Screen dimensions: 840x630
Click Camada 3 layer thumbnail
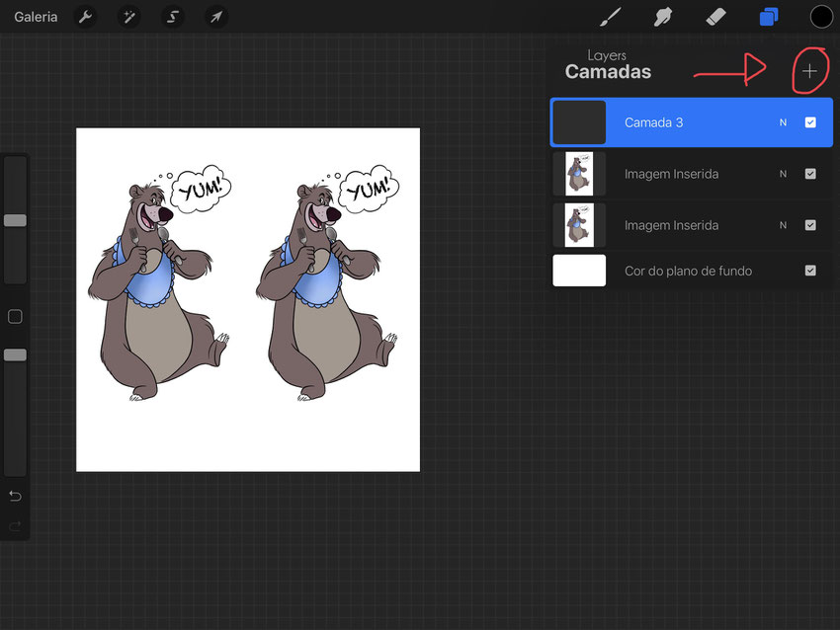click(579, 122)
